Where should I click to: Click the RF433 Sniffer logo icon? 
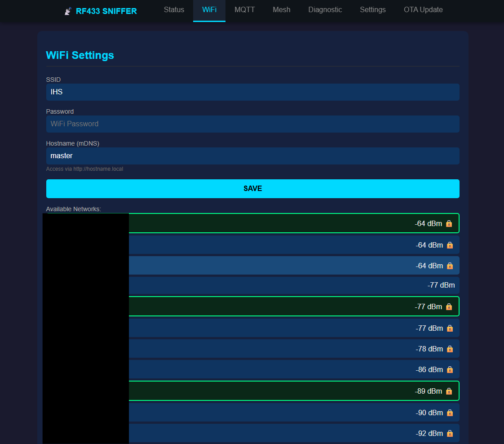pyautogui.click(x=68, y=11)
